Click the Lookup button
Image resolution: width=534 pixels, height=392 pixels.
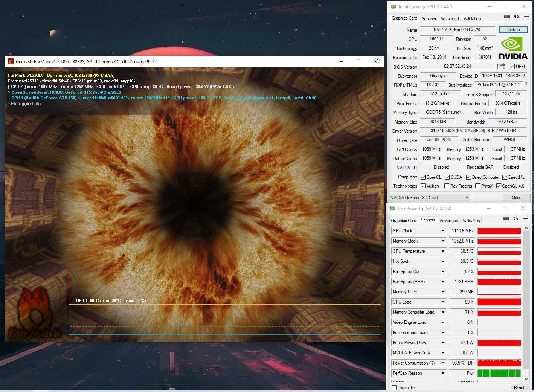[x=513, y=30]
